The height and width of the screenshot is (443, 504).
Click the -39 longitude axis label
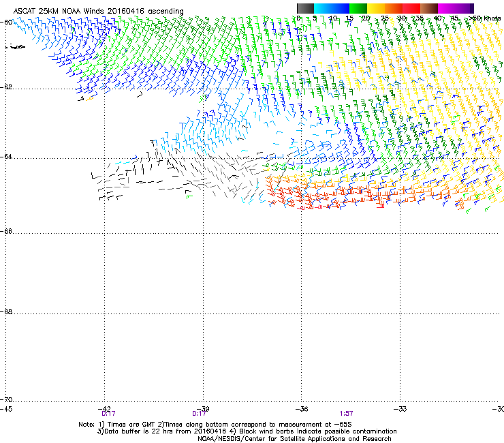(203, 408)
